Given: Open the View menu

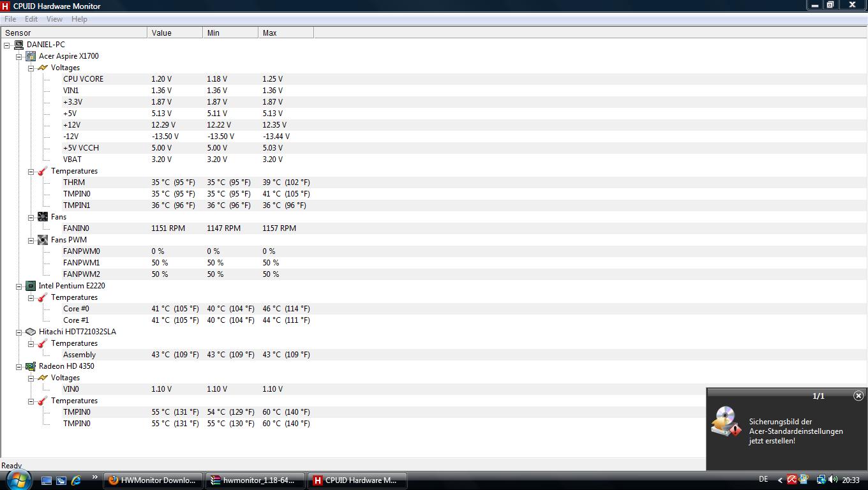Looking at the screenshot, I should coord(54,19).
